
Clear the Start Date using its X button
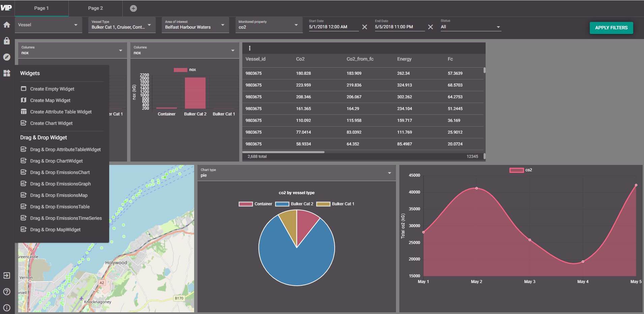[x=365, y=27]
